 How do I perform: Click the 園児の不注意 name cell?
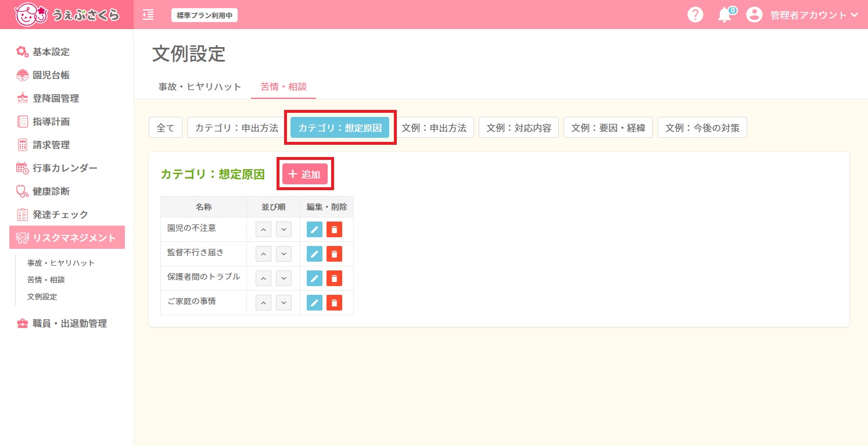click(203, 230)
